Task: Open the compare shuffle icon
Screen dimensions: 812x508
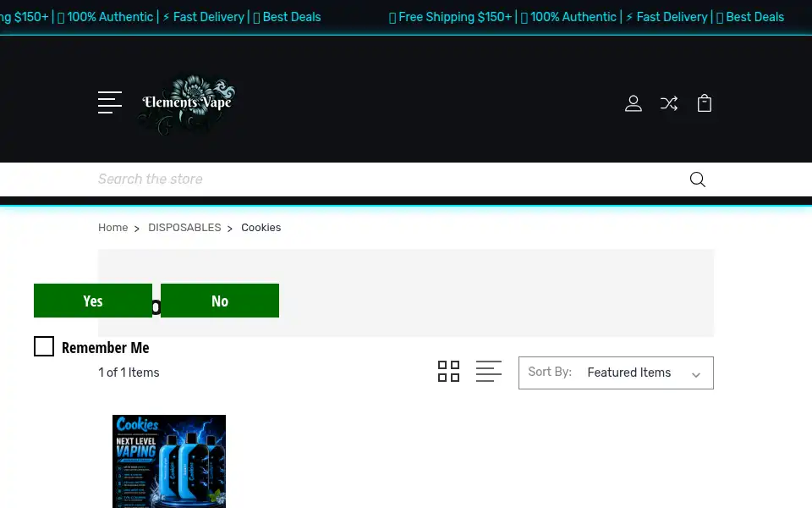Action: [668, 103]
